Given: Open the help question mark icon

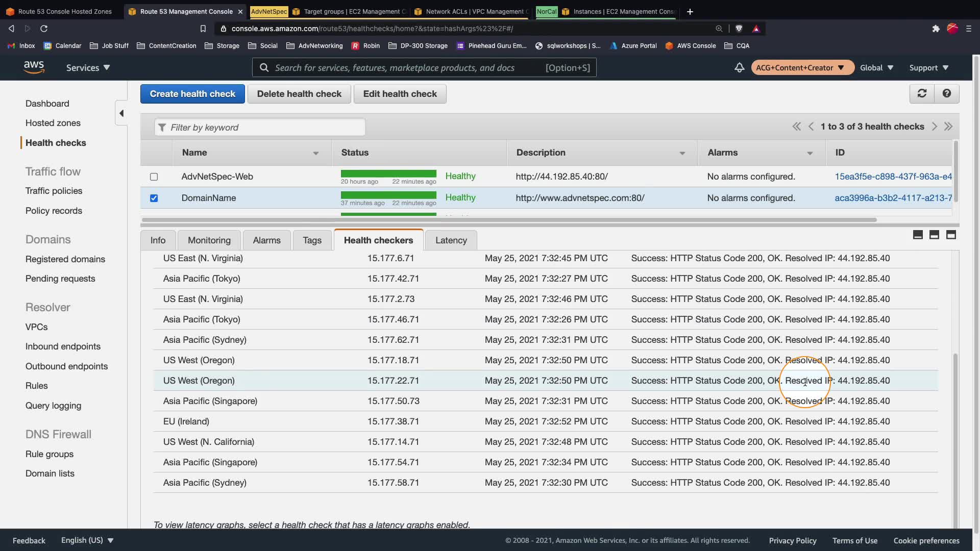Looking at the screenshot, I should (946, 93).
